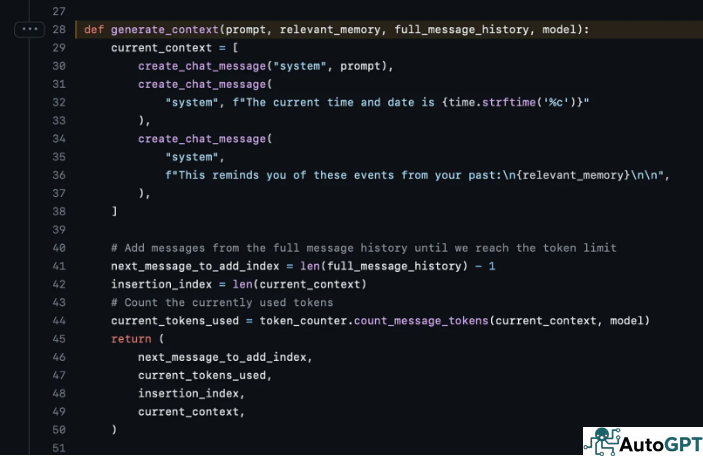Click the AutoGPT logo text
Viewport: 703px width, 456px height.
point(662,442)
